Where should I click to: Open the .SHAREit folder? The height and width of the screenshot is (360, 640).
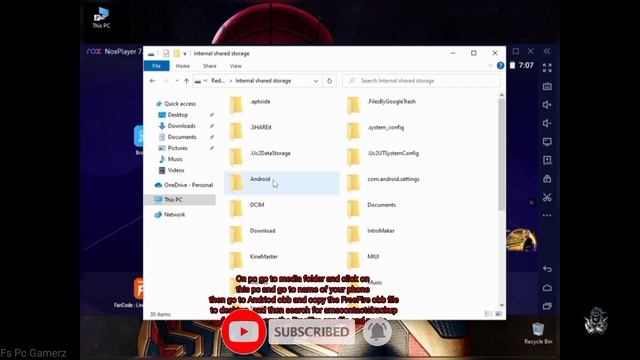(x=260, y=127)
